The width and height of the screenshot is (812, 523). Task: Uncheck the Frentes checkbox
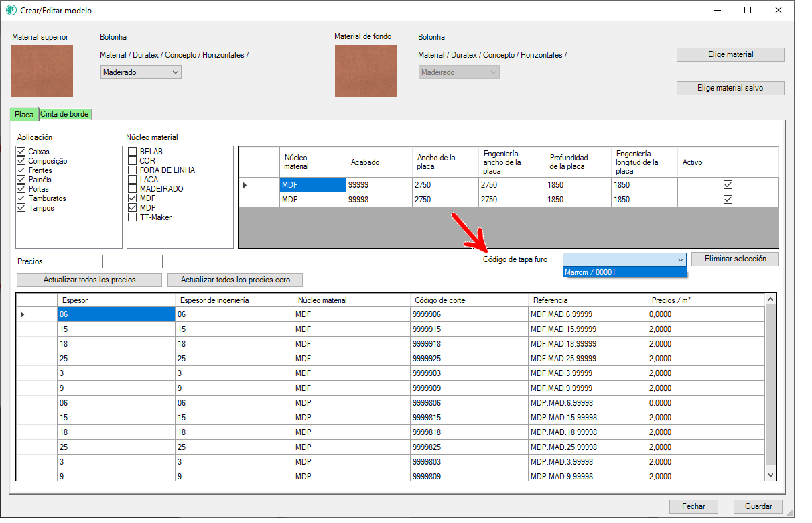click(21, 170)
